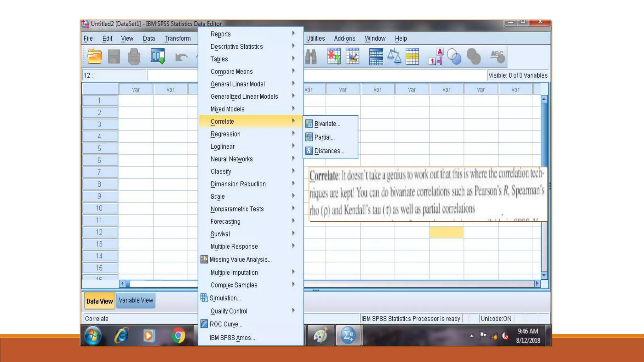Click the Print toolbar icon
Screen dimensions: 644x362
click(134, 57)
